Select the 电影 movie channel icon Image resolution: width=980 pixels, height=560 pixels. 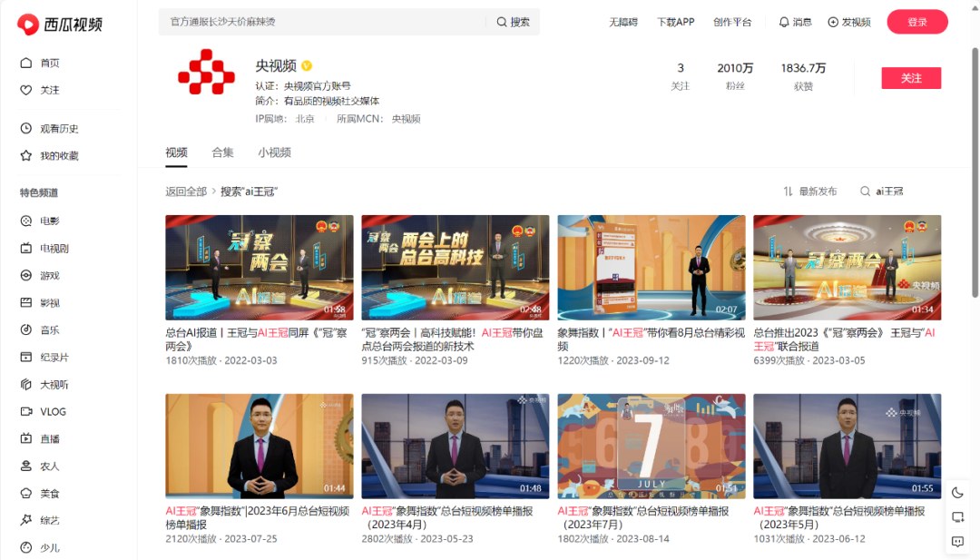point(25,221)
